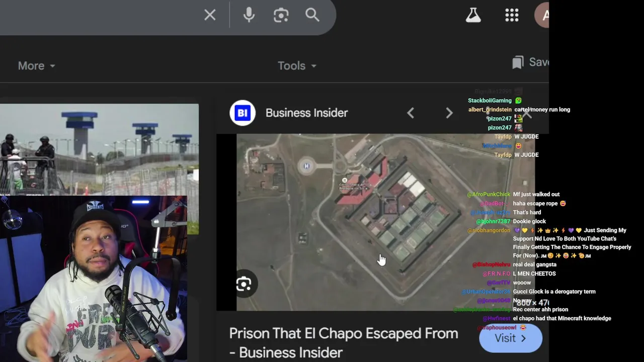Viewport: 644px width, 362px height.
Task: Click the Visit button
Action: tap(511, 338)
